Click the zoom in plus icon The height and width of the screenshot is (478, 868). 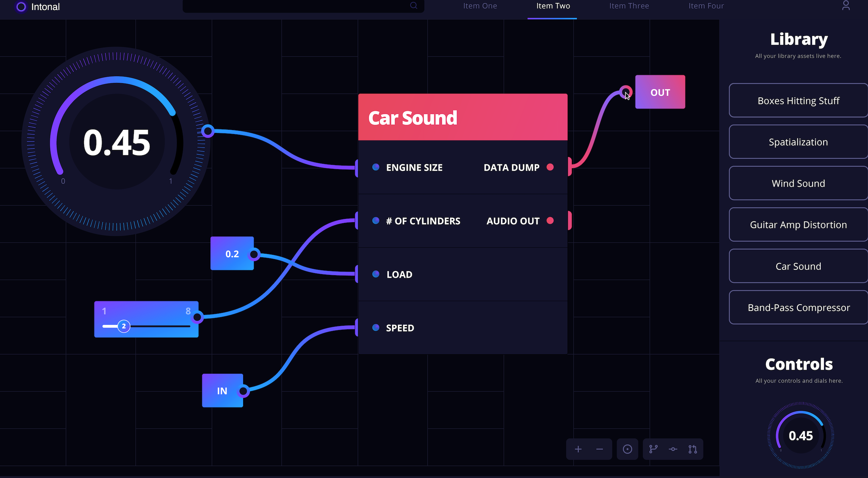click(578, 449)
